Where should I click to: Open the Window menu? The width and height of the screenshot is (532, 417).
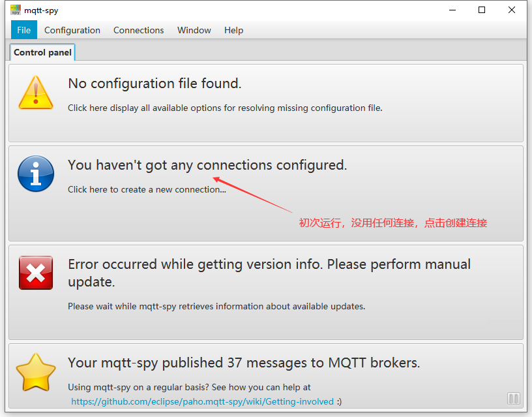[194, 30]
